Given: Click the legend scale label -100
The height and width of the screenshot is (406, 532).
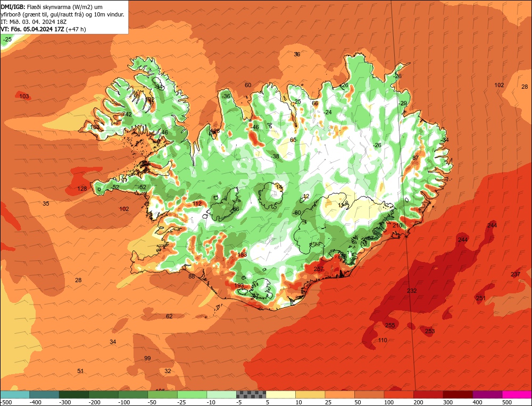Looking at the screenshot, I should 123,402.
